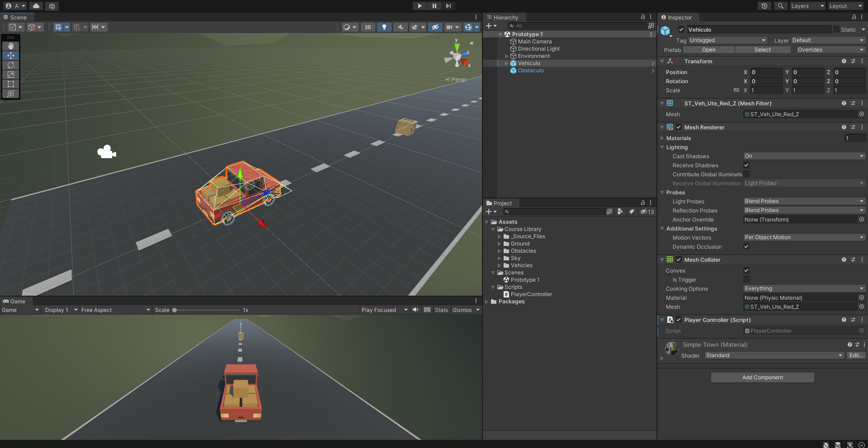Select the Rotate tool

click(11, 65)
